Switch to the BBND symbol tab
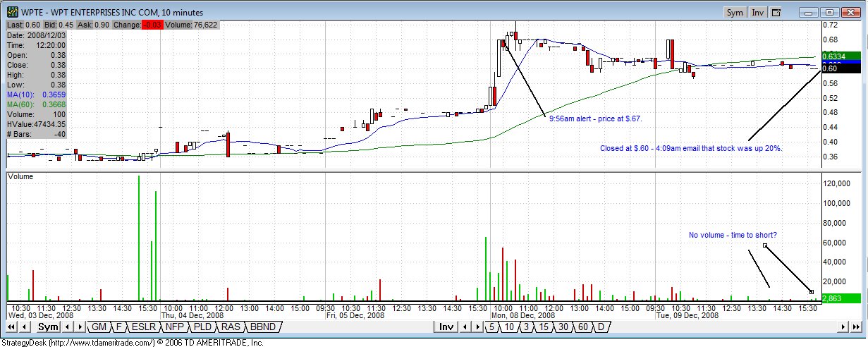 click(x=262, y=327)
